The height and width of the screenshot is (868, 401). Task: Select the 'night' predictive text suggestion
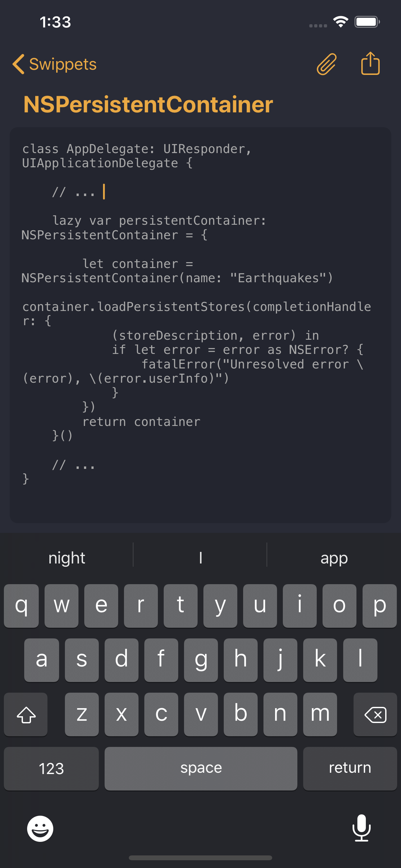67,558
